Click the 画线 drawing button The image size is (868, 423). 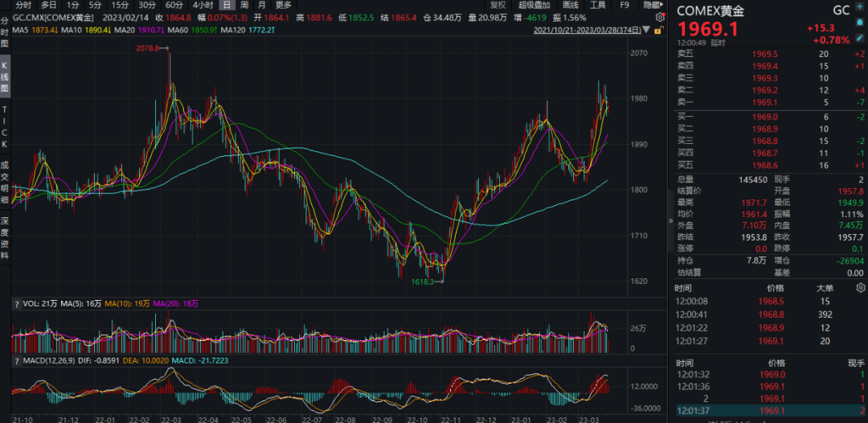coord(570,5)
